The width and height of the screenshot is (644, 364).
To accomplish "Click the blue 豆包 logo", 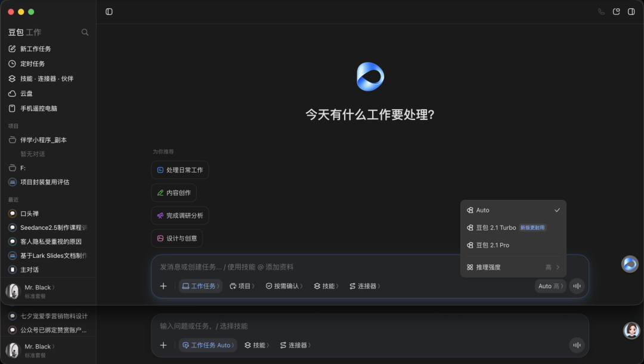I will click(370, 77).
